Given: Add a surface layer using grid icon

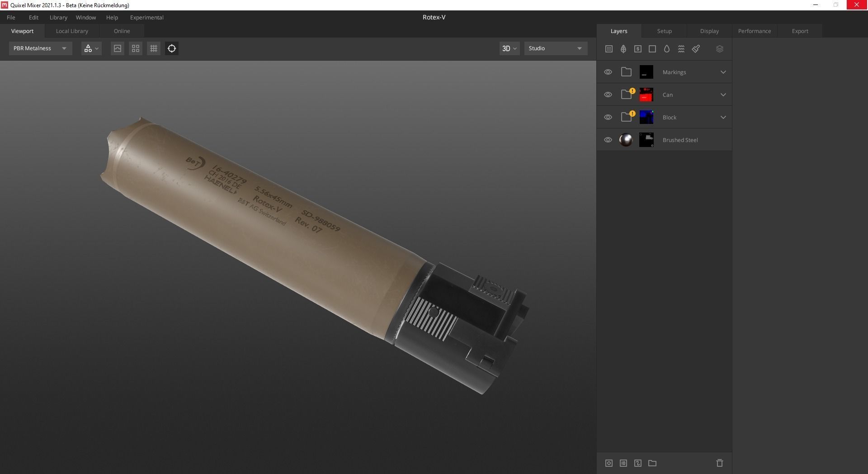Looking at the screenshot, I should click(609, 49).
